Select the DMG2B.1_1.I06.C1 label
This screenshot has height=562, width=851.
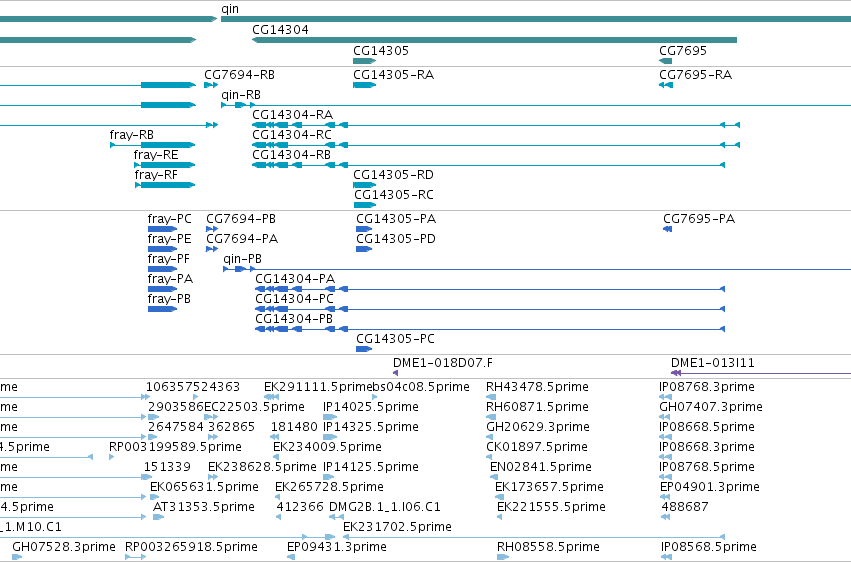click(385, 507)
